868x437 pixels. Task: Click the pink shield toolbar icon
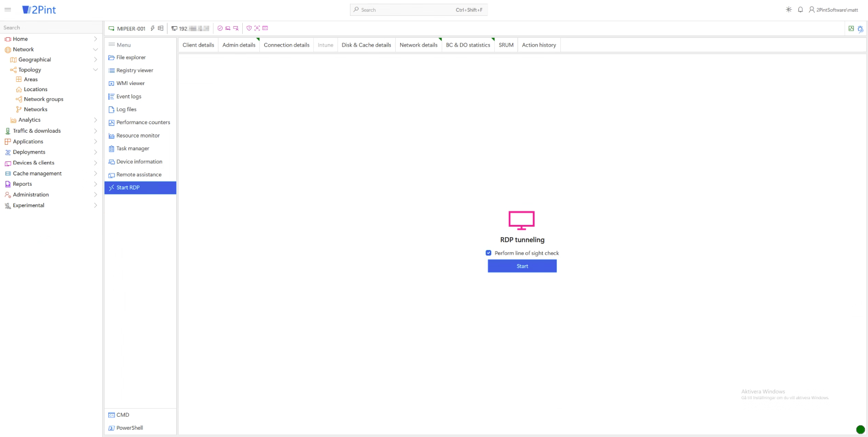pyautogui.click(x=249, y=29)
